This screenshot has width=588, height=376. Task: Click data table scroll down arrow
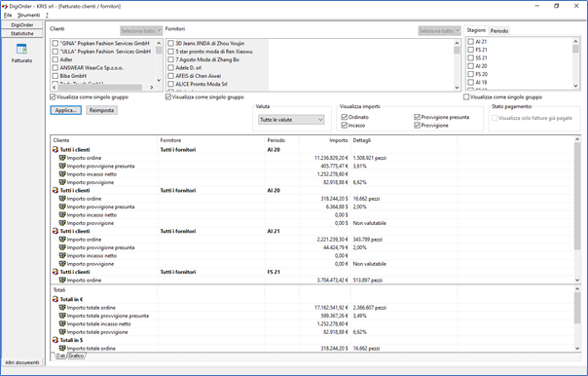577,280
